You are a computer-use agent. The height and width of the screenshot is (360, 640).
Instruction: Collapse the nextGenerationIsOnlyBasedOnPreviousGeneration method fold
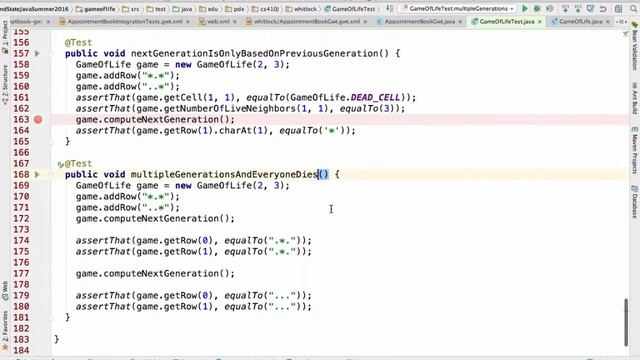click(51, 53)
